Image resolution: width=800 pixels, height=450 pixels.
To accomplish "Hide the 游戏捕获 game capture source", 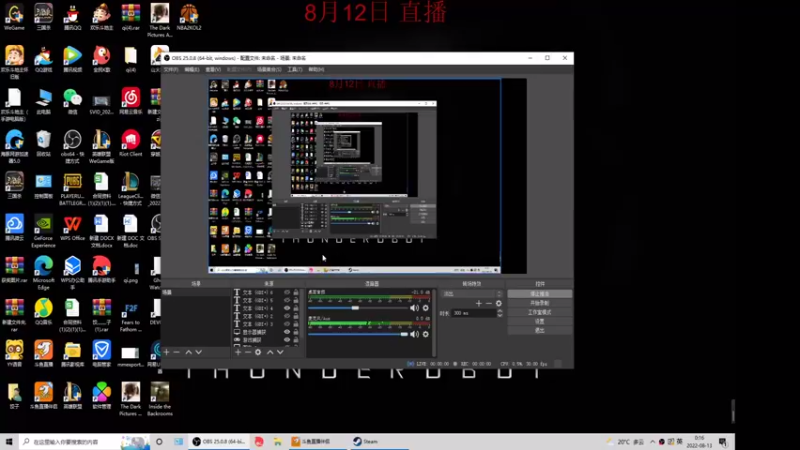I will [287, 340].
